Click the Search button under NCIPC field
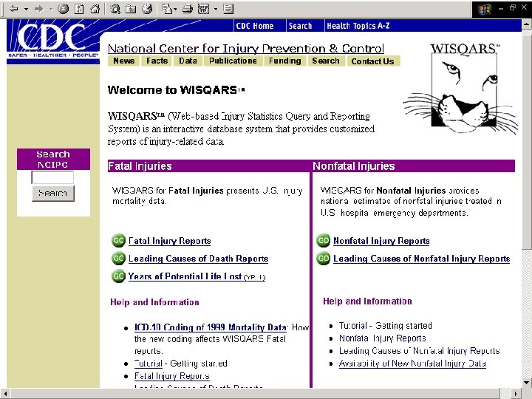The height and width of the screenshot is (399, 532). 53,193
